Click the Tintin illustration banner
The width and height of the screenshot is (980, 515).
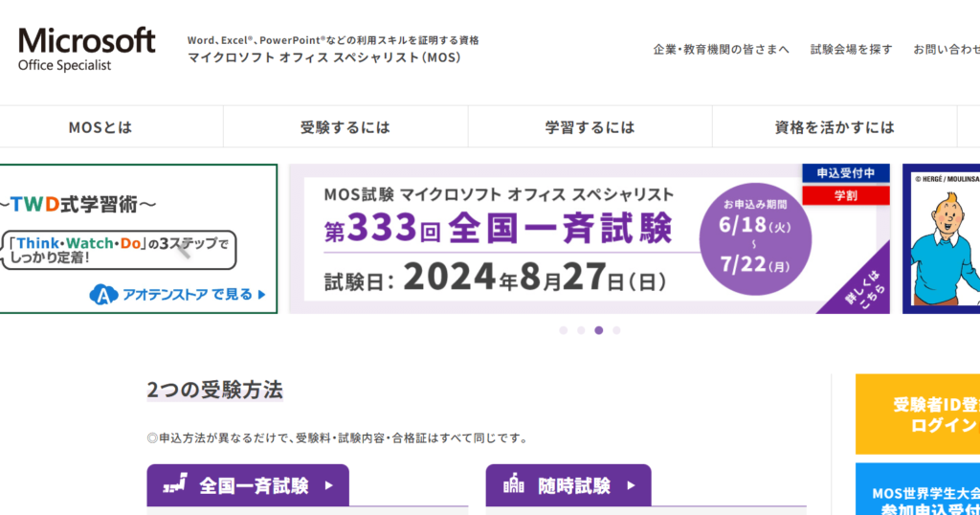[941, 239]
